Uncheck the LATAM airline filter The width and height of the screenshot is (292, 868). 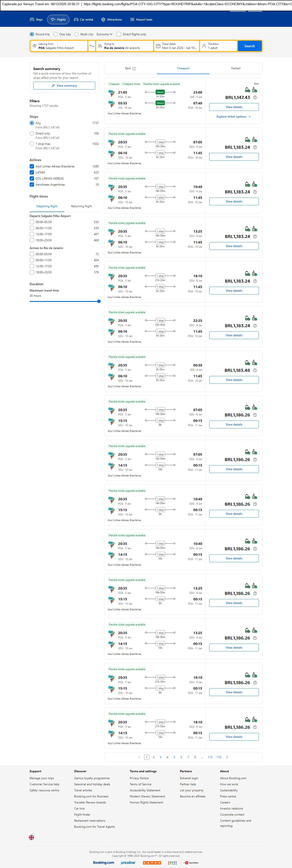pyautogui.click(x=32, y=173)
